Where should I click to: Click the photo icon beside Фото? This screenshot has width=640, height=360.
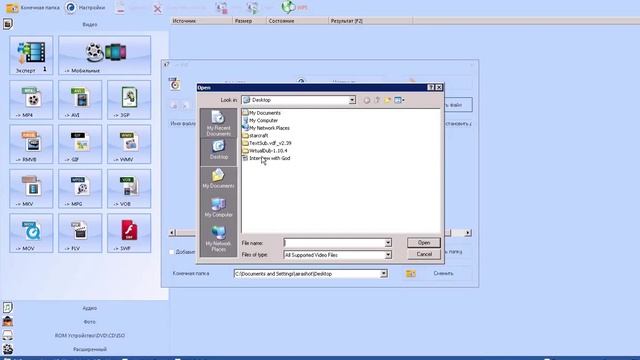coord(8,321)
